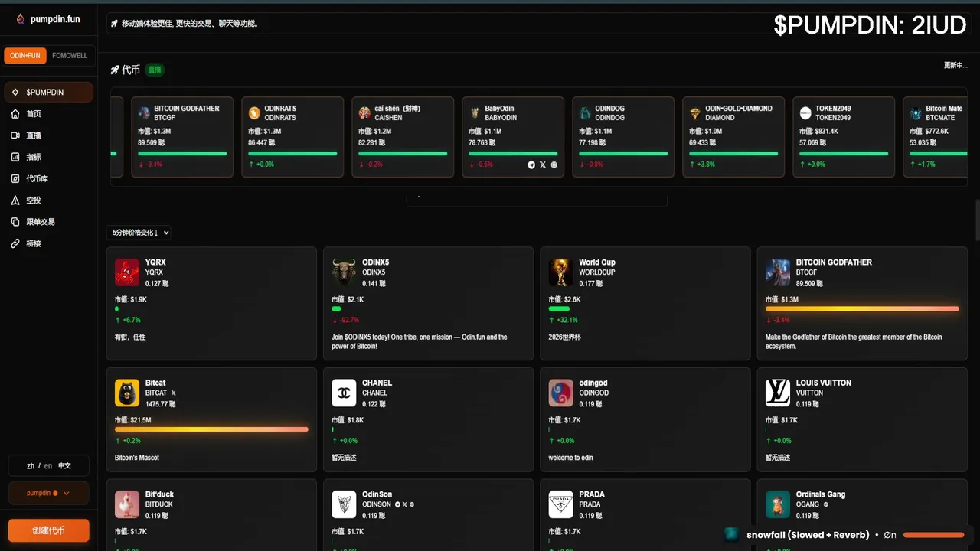Click the token library icon 代币库
980x551 pixels.
15,178
